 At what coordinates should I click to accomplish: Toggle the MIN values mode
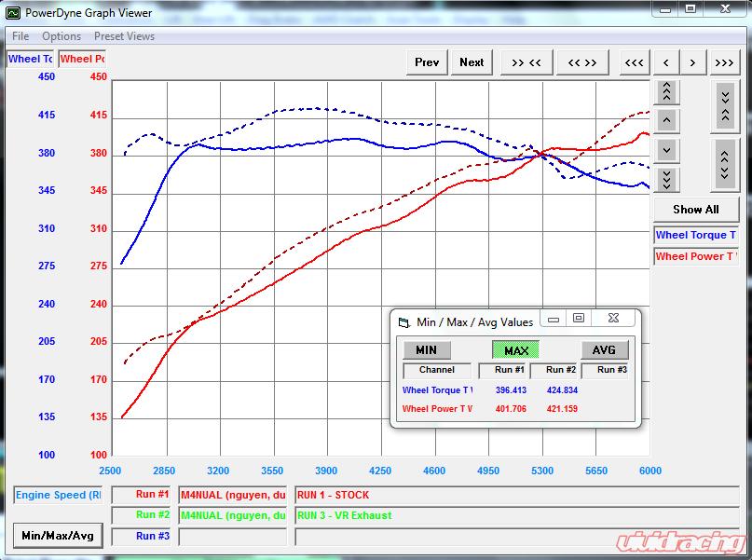point(426,350)
